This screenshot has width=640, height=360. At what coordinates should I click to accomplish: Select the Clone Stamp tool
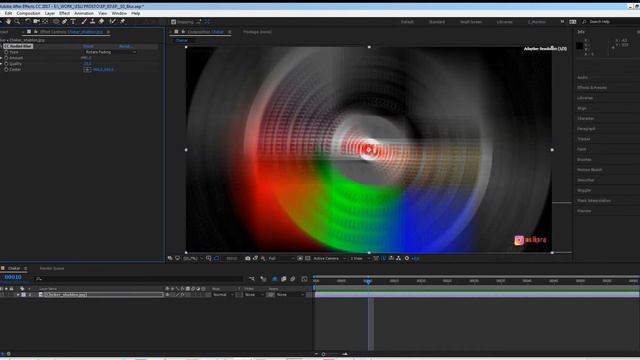pyautogui.click(x=93, y=21)
